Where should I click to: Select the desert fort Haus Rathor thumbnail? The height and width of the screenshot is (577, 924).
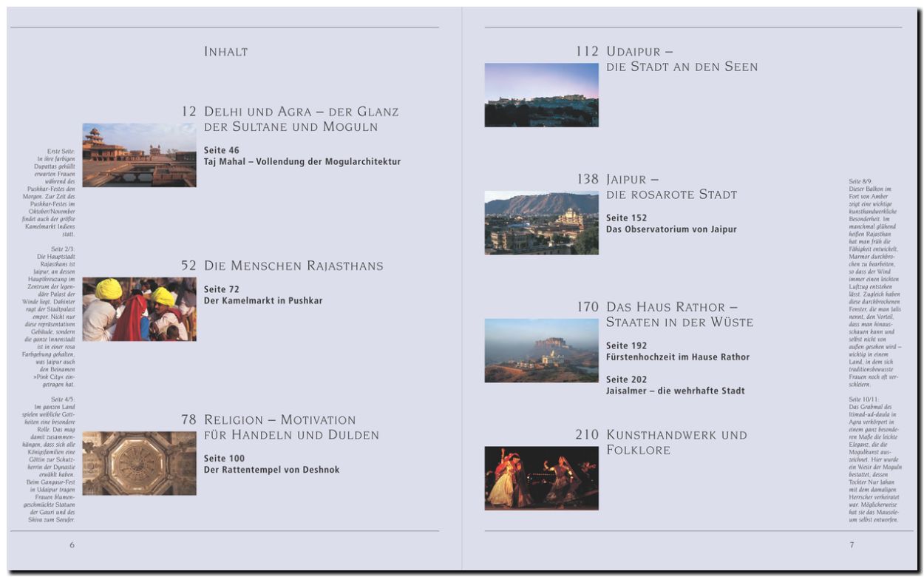(541, 351)
